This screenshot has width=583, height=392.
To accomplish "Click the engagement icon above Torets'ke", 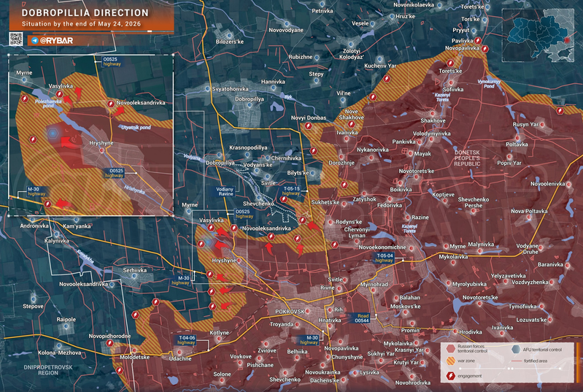I will [x=450, y=63].
